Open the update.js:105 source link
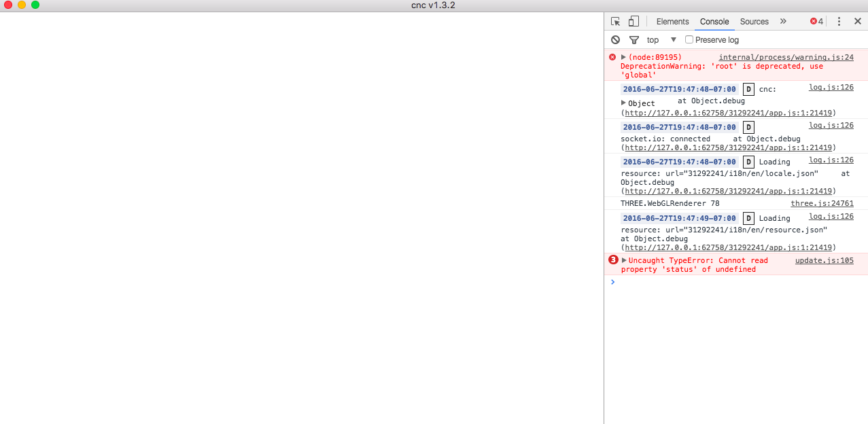The width and height of the screenshot is (868, 424). [824, 260]
